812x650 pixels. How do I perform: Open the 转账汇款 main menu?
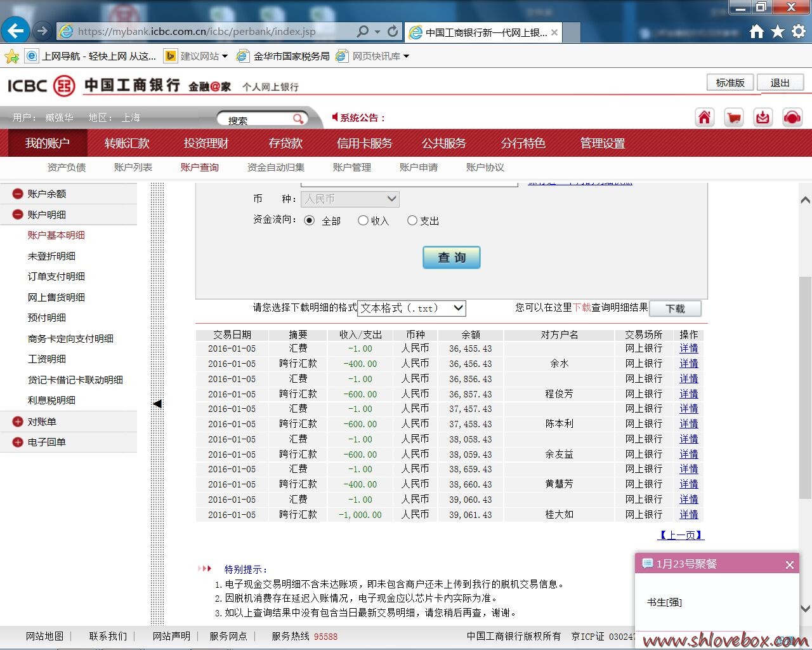127,143
